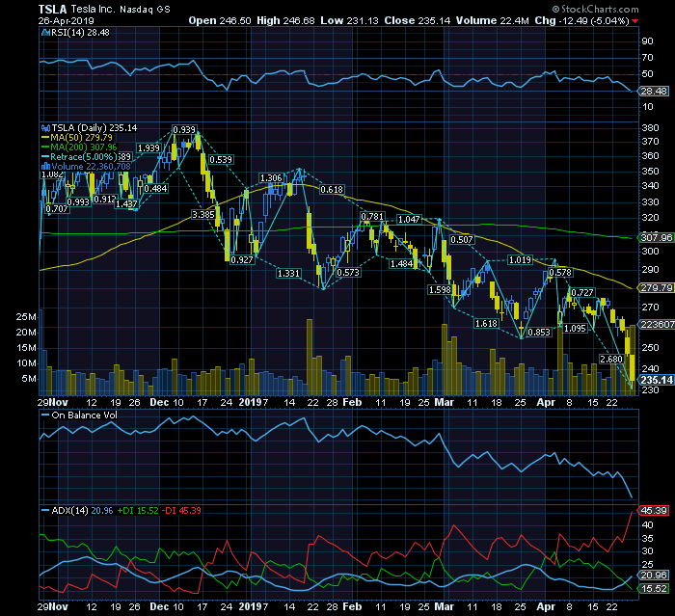Click the -DI 45.39 legend label
This screenshot has height=616, width=675.
point(181,511)
